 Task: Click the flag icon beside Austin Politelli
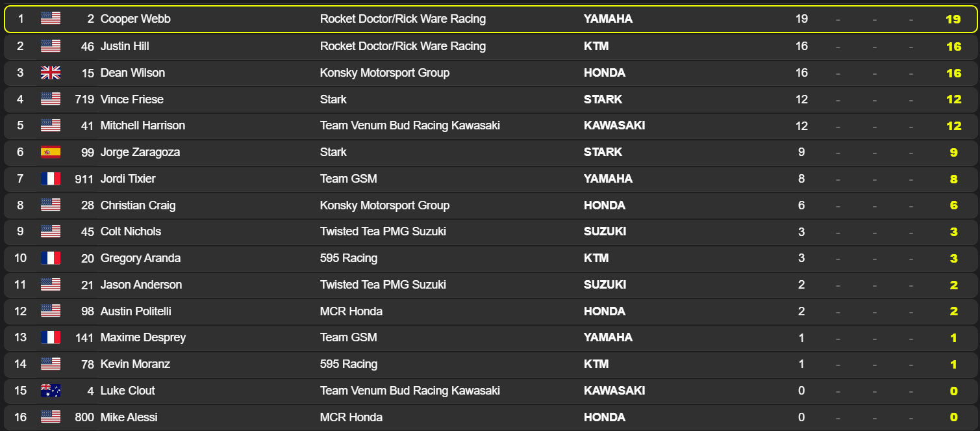(51, 311)
